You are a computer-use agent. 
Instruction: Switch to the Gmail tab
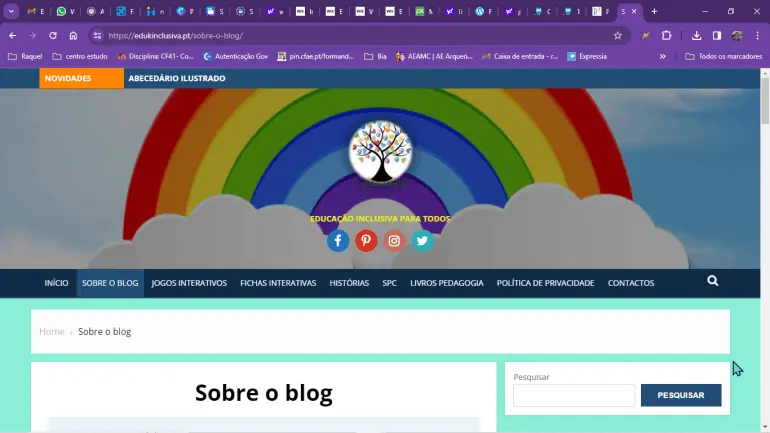pos(36,11)
